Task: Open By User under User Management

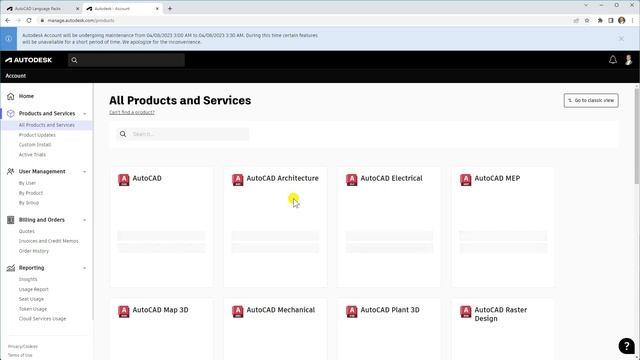Action: [27, 183]
